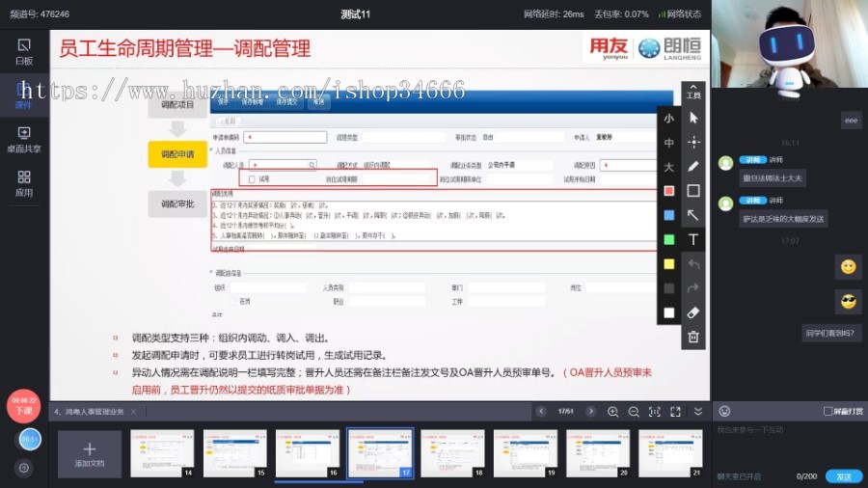Viewport: 868px width, 488px height.
Task: Zoom out of the slide
Action: pyautogui.click(x=634, y=412)
